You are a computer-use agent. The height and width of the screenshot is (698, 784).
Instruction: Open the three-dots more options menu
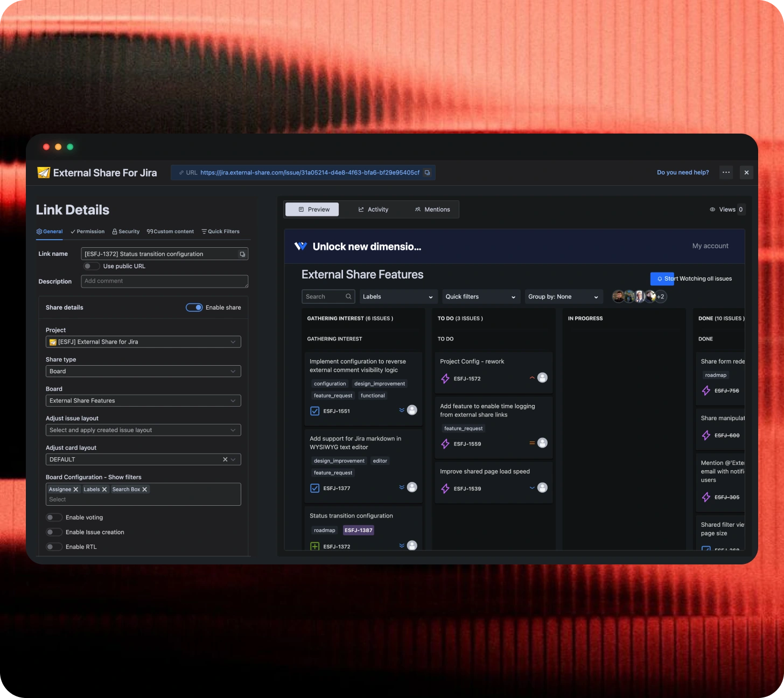click(726, 172)
